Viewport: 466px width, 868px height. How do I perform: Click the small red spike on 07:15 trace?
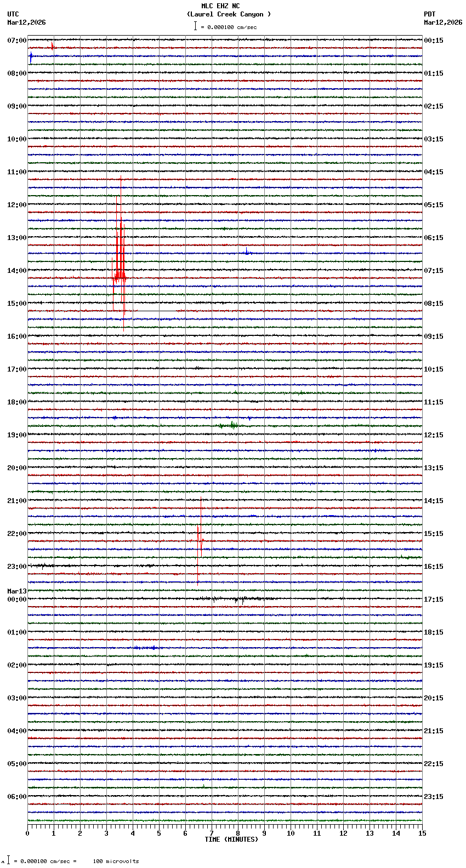click(52, 46)
